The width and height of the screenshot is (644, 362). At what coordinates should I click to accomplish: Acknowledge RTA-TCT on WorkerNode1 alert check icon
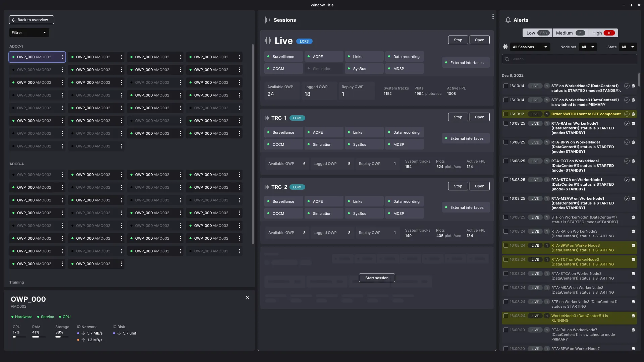(x=627, y=161)
